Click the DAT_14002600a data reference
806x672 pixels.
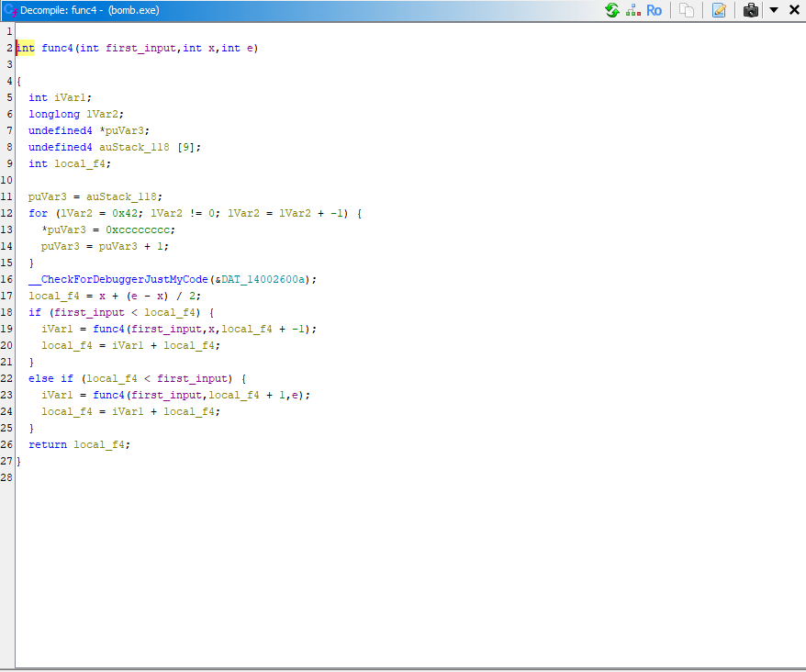click(269, 279)
